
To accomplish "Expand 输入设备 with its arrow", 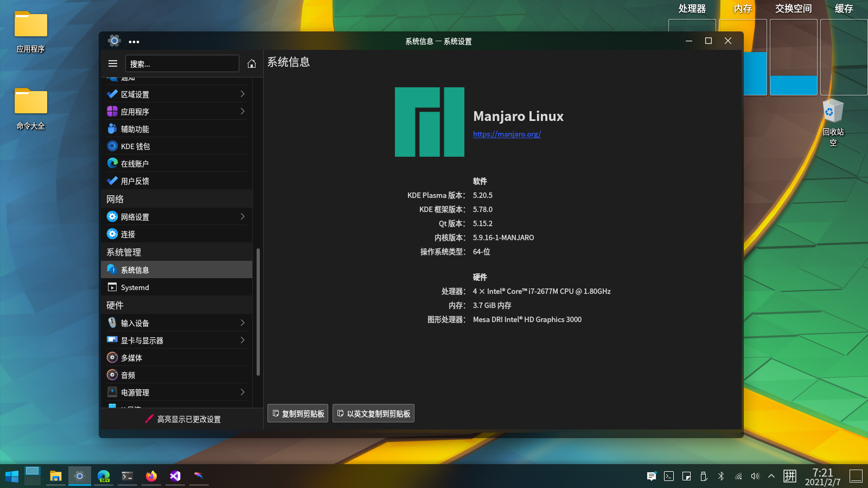I will pyautogui.click(x=242, y=323).
